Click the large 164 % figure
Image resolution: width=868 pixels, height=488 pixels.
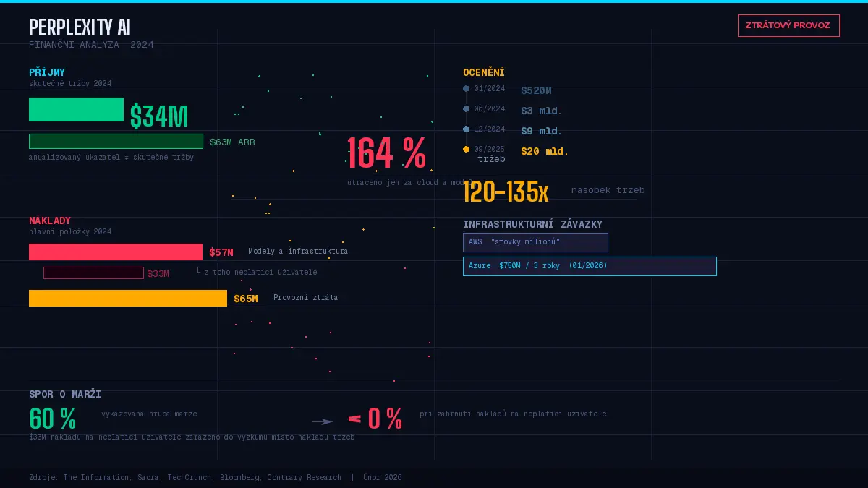pos(387,153)
